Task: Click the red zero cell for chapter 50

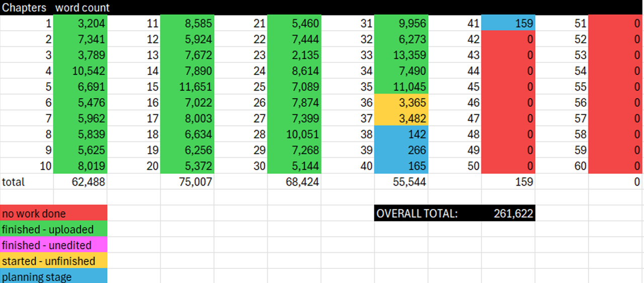Action: coord(508,166)
